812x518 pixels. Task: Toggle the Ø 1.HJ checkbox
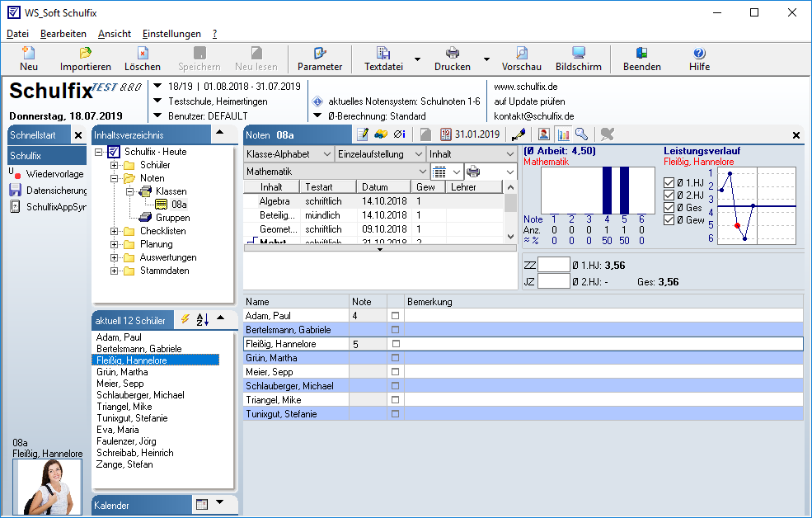tap(669, 183)
